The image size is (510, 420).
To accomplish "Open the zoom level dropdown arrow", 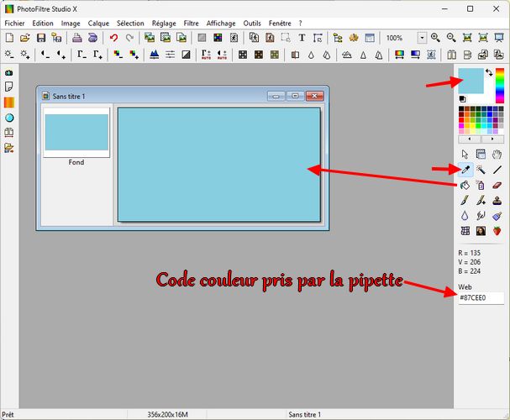I will tap(422, 38).
